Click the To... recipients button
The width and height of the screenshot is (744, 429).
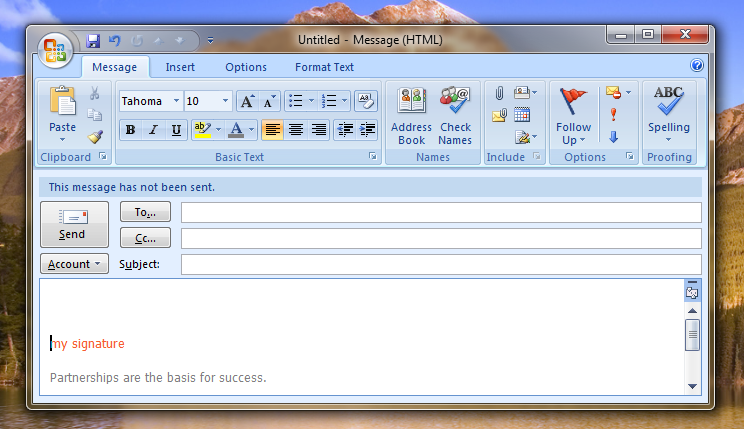click(x=145, y=212)
